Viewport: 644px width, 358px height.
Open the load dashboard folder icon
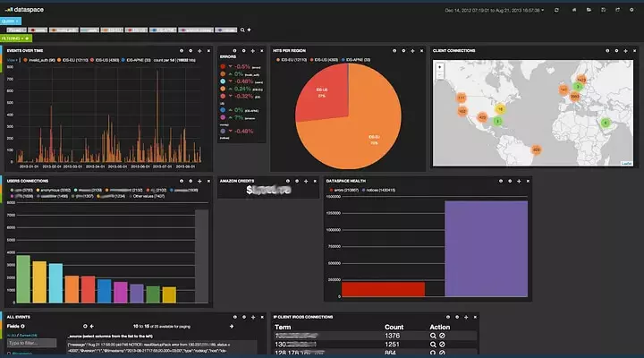tap(589, 10)
